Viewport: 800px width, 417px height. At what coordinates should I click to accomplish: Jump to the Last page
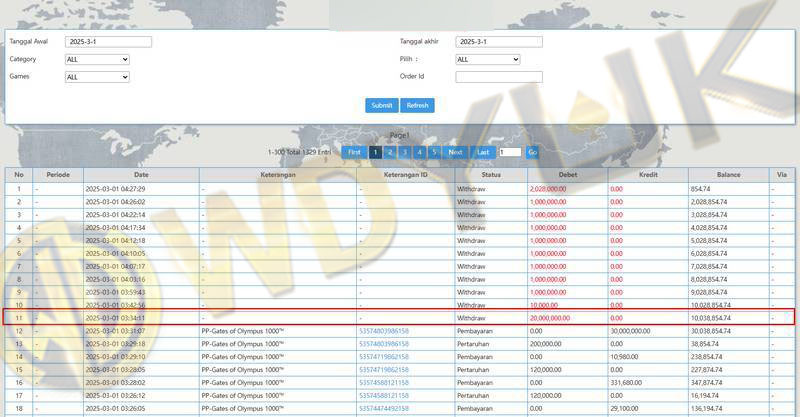[483, 152]
